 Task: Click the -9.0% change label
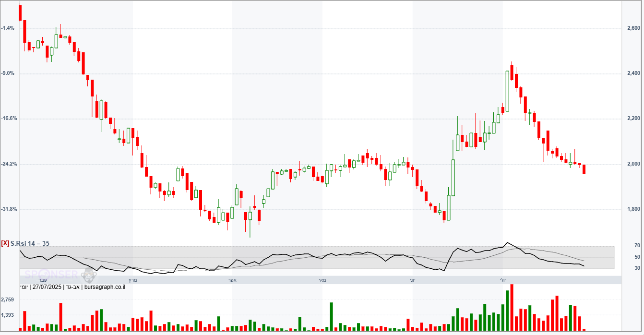click(x=8, y=73)
